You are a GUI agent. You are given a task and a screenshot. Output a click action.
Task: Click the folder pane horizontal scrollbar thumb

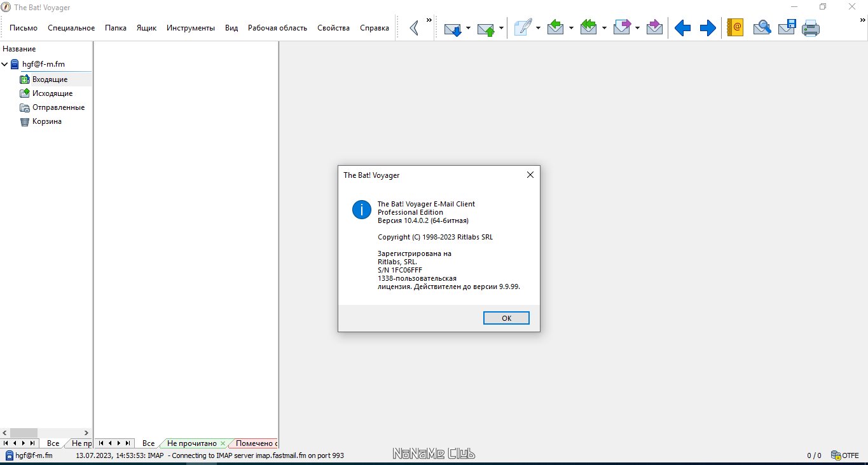click(24, 433)
